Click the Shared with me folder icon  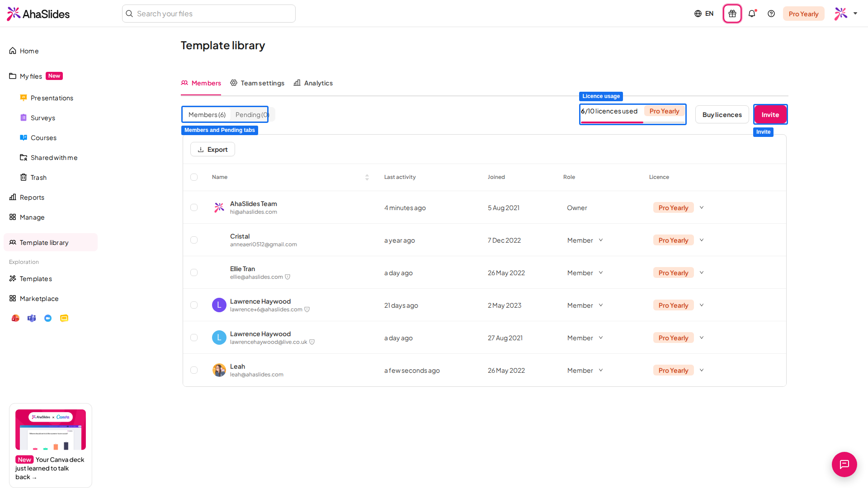tap(24, 157)
